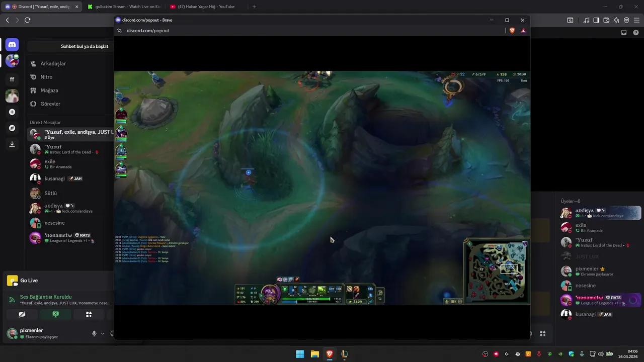This screenshot has height=362, width=644.
Task: Open Discover servers compass icon
Action: tap(12, 128)
